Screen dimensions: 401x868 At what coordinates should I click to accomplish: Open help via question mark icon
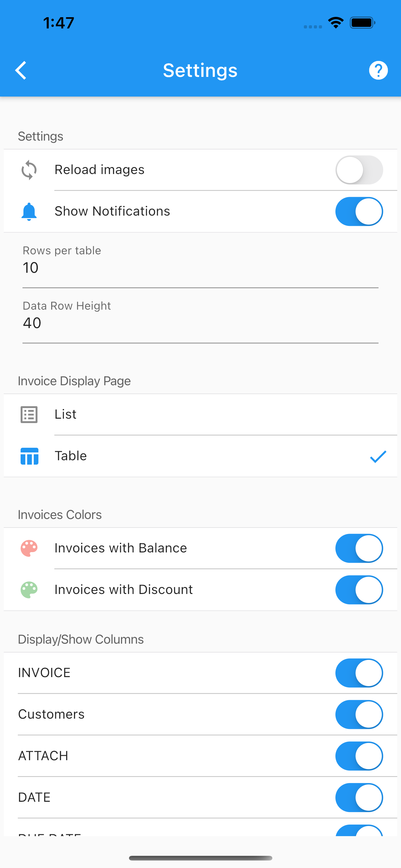point(378,70)
